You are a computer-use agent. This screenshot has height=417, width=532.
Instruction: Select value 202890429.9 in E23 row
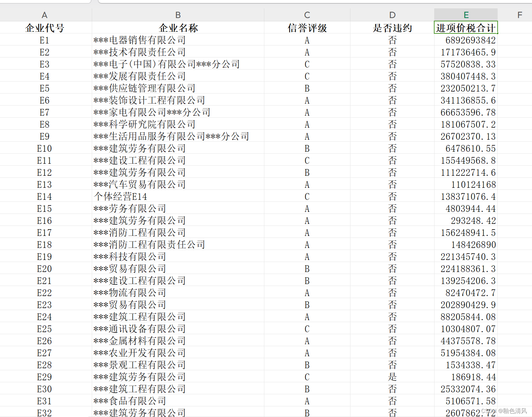pos(466,305)
